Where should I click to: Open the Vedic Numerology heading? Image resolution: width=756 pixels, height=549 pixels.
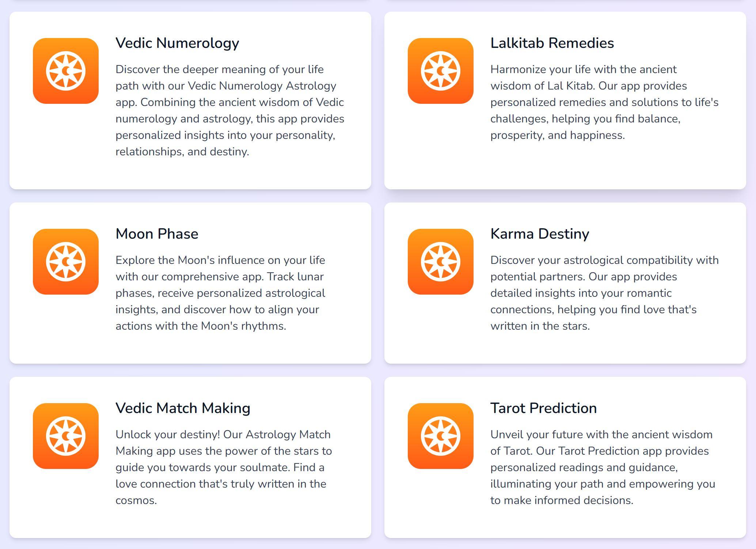177,43
